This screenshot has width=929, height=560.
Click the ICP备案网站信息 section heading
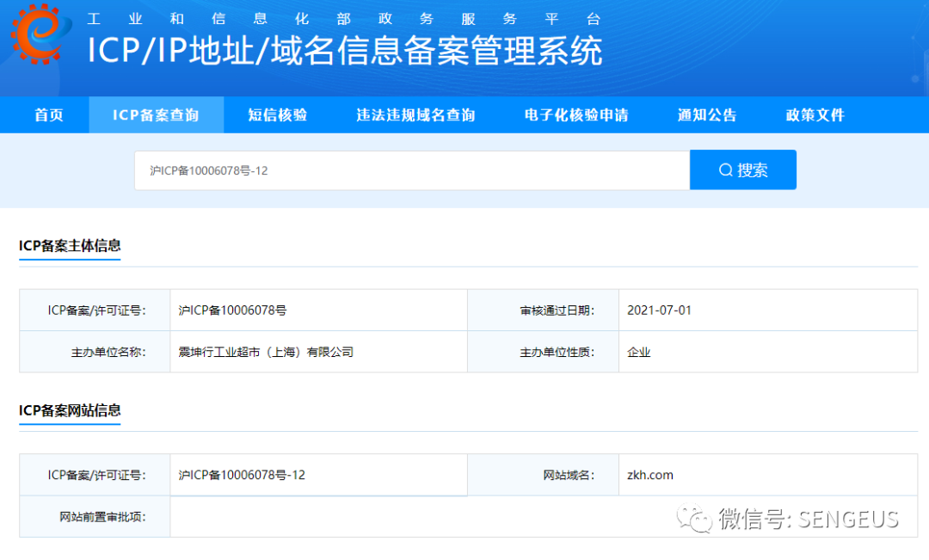pyautogui.click(x=70, y=410)
